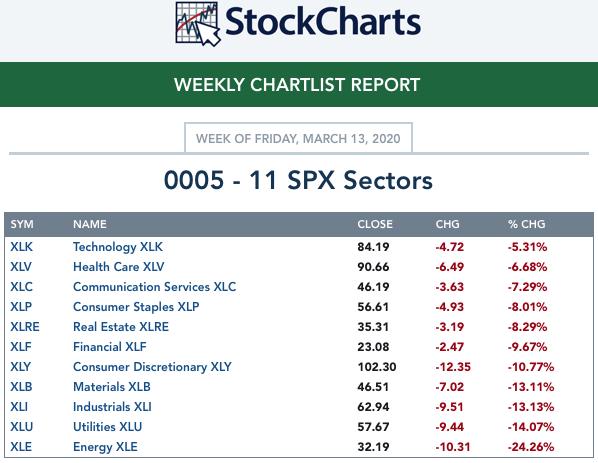Select the XLB symbol link
Screen dimensions: 598x463
click(x=21, y=387)
